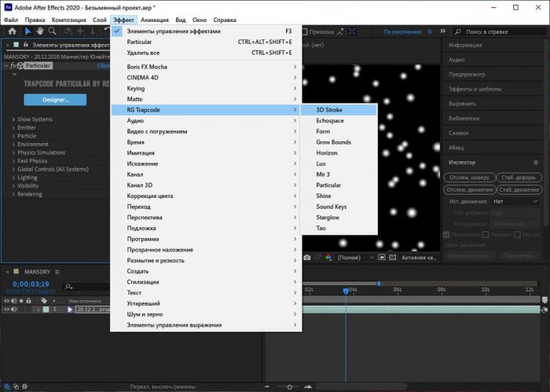The image size is (550, 392).
Task: Click the current time indicator playhead
Action: [x=346, y=291]
